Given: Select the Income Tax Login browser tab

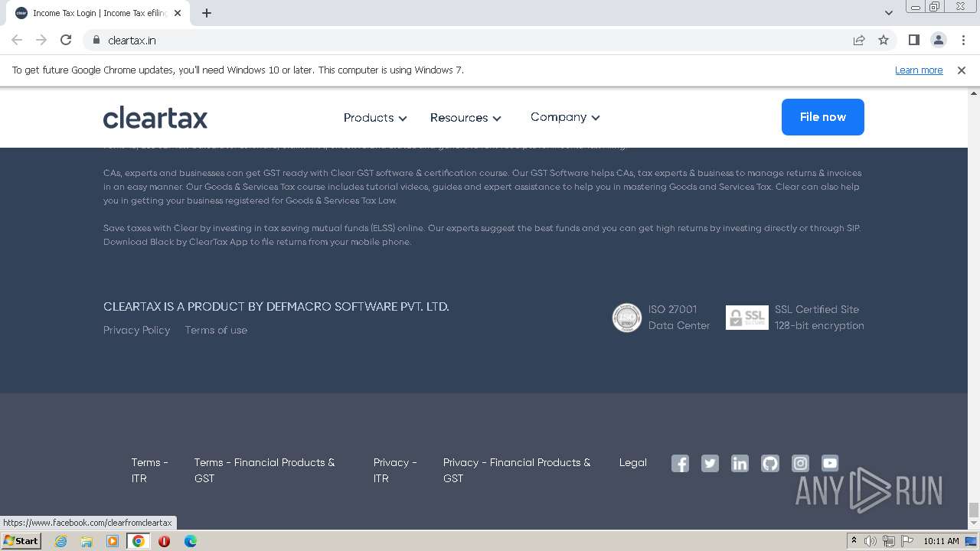Looking at the screenshot, I should [98, 13].
